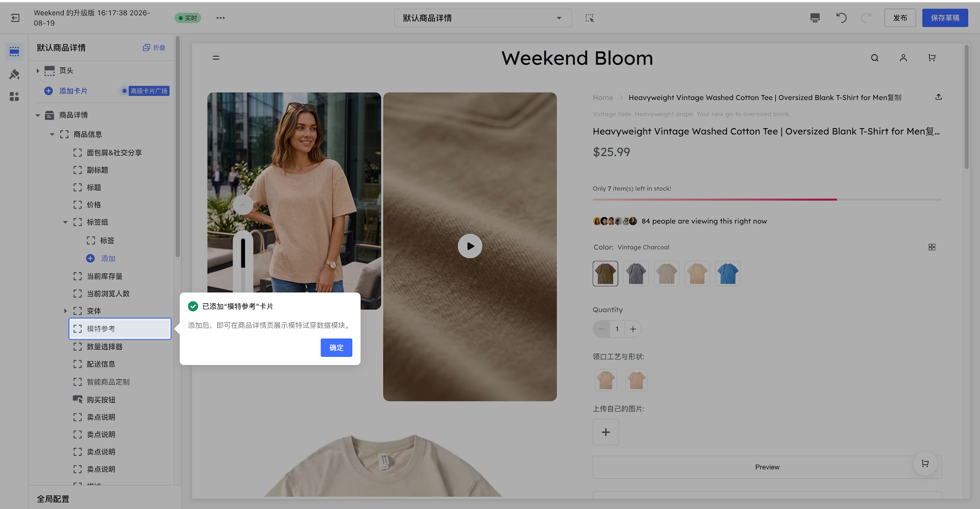Click the 页头 section icon
980x509 pixels.
(49, 71)
